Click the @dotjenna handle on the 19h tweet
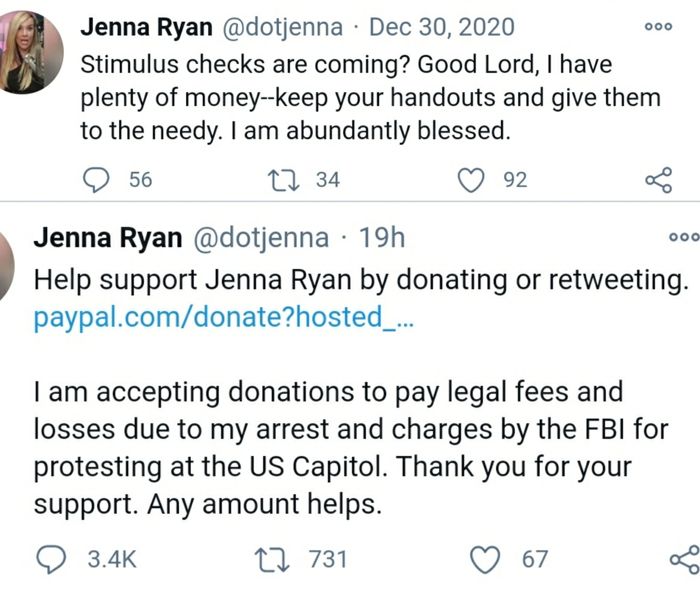The height and width of the screenshot is (602, 700). pos(261,238)
